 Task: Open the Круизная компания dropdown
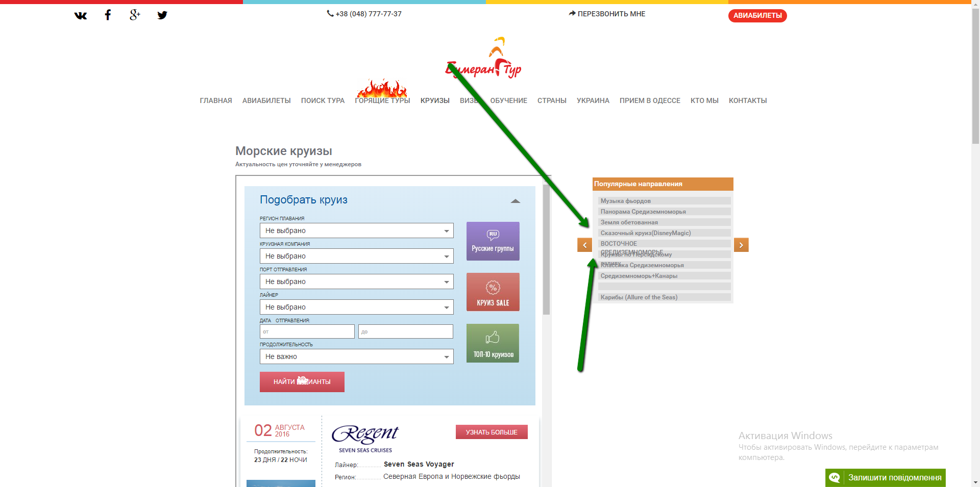coord(356,256)
